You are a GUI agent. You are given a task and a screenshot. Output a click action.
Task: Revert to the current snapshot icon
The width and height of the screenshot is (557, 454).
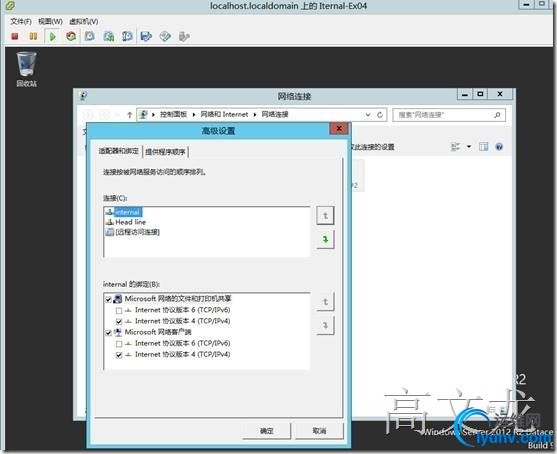109,36
